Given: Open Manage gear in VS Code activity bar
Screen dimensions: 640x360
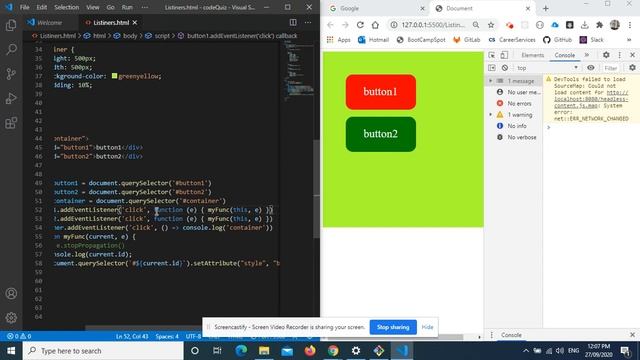Looking at the screenshot, I should click(x=11, y=318).
